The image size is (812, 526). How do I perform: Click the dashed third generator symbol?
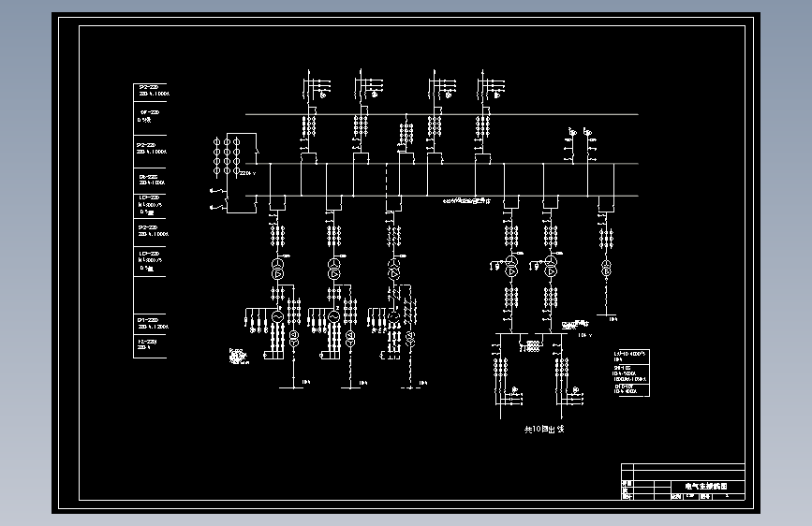[394, 315]
